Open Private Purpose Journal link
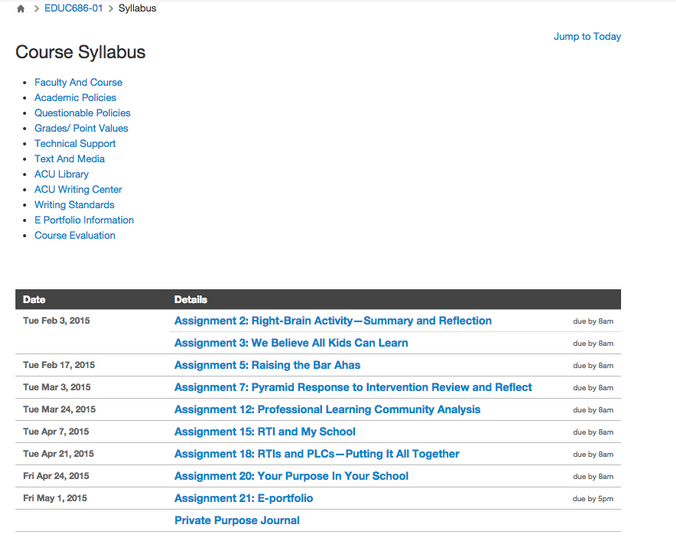The height and width of the screenshot is (547, 676). (237, 520)
